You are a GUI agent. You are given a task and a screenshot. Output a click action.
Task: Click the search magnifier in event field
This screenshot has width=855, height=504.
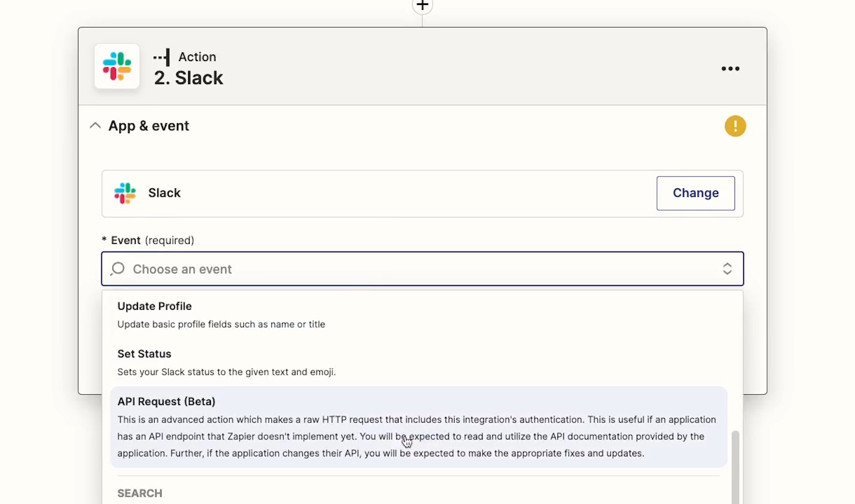[x=118, y=269]
